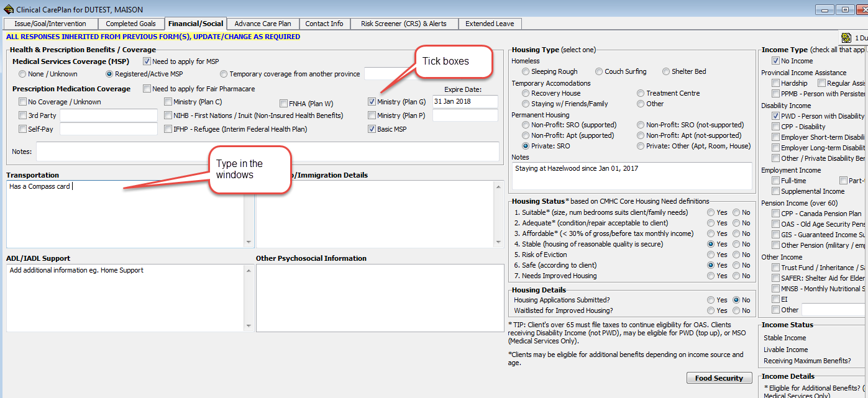Select Couch Surfing housing type

599,71
